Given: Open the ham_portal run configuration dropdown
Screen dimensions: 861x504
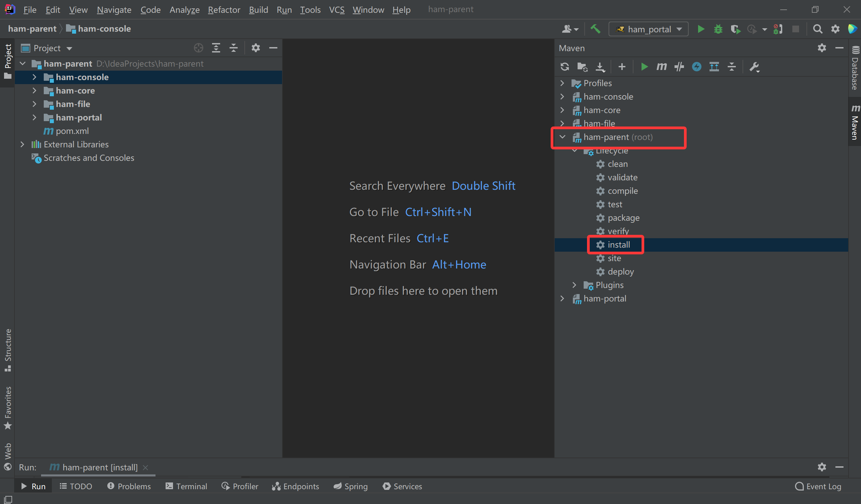Looking at the screenshot, I should point(648,29).
